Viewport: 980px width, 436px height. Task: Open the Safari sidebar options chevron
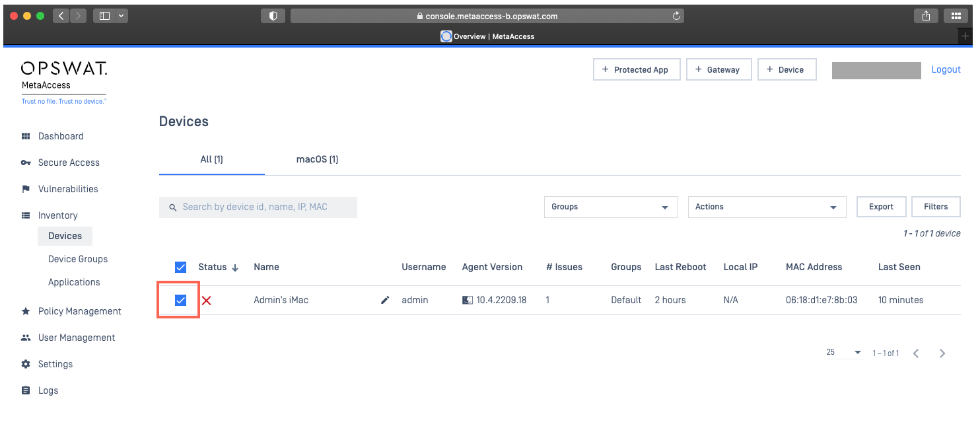click(122, 16)
